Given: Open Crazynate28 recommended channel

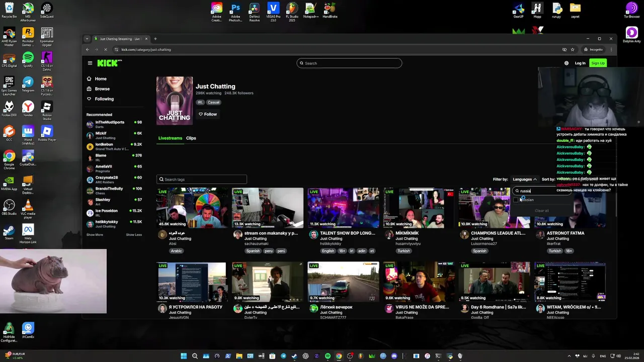Looking at the screenshot, I should tap(114, 179).
